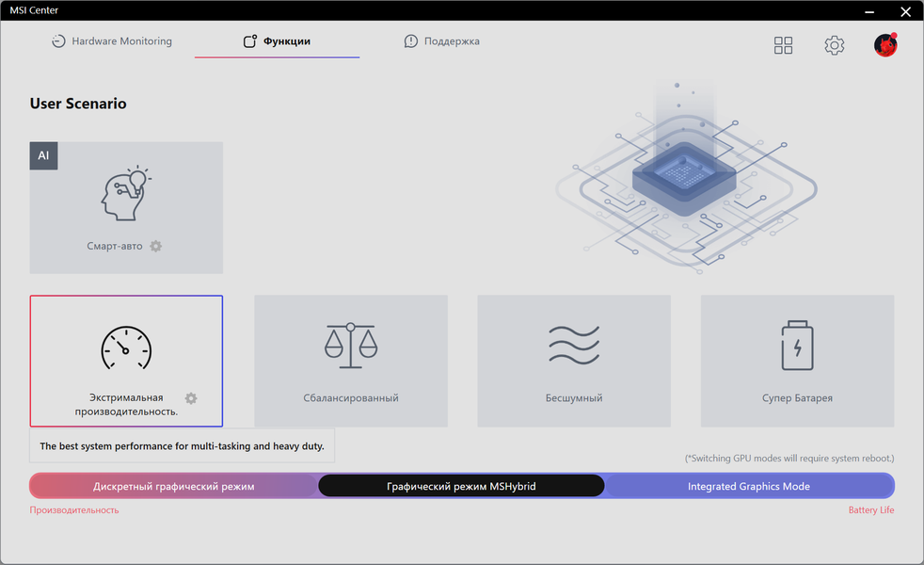Click the GPU reboot notice text
The width and height of the screenshot is (924, 565).
[x=789, y=459]
